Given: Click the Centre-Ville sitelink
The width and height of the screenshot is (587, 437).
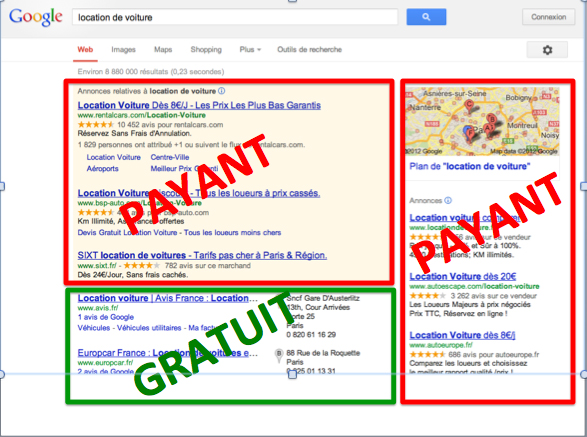Looking at the screenshot, I should click(x=170, y=157).
